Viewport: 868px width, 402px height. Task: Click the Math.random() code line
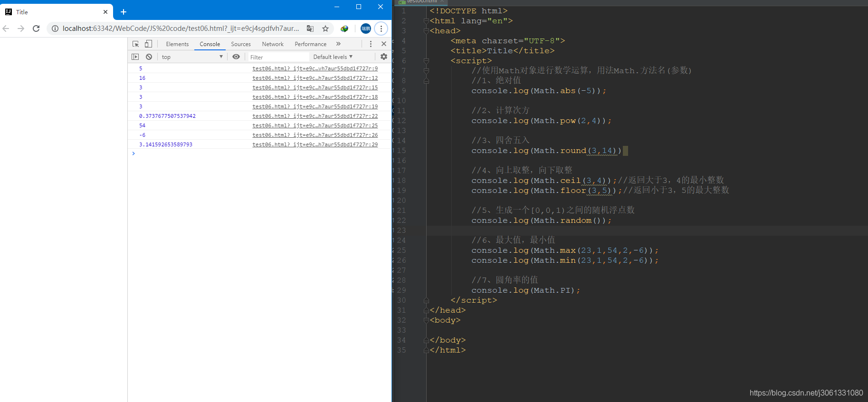click(542, 220)
